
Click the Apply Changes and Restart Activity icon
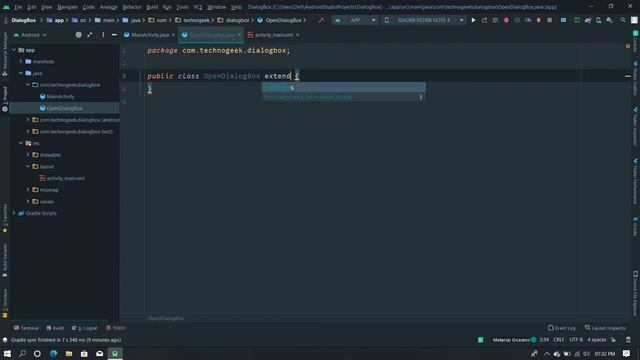point(484,20)
